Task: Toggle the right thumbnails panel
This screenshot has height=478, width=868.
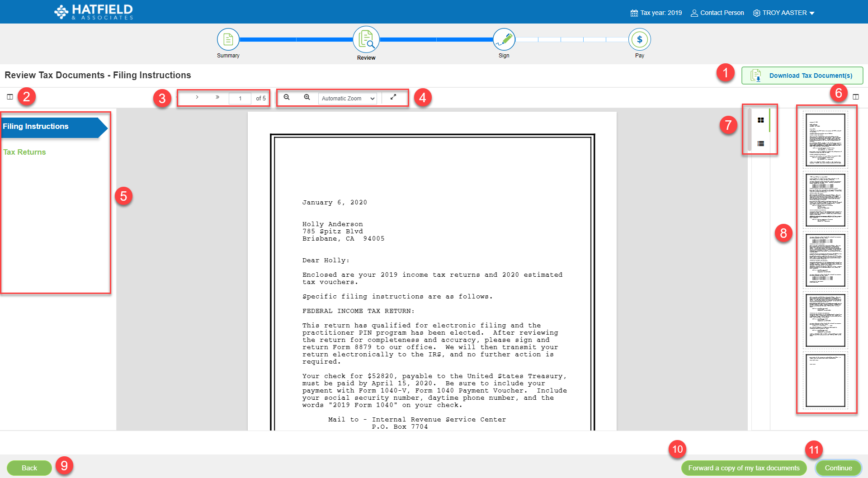Action: coord(856,97)
